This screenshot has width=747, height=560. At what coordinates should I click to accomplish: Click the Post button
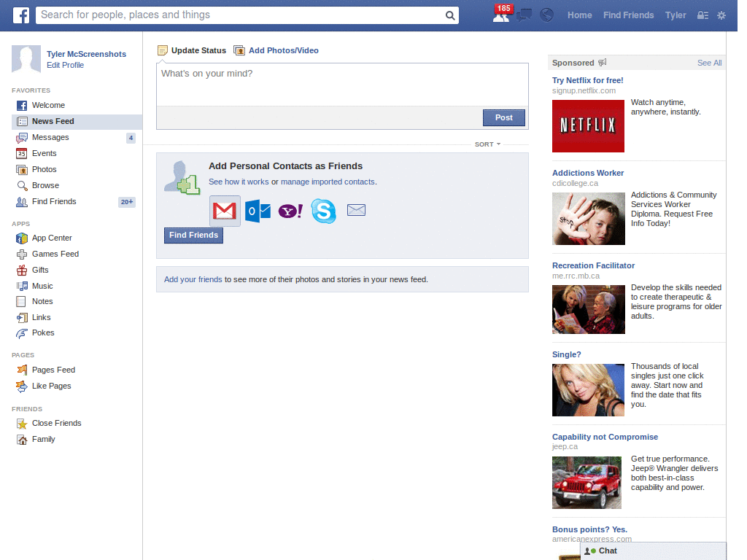click(x=503, y=117)
